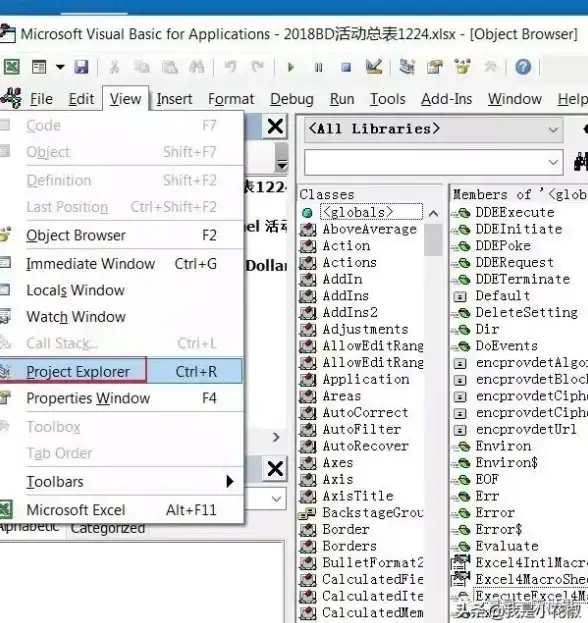Click the Project Explorer toolbar icon
The width and height of the screenshot is (588, 623).
pyautogui.click(x=407, y=67)
